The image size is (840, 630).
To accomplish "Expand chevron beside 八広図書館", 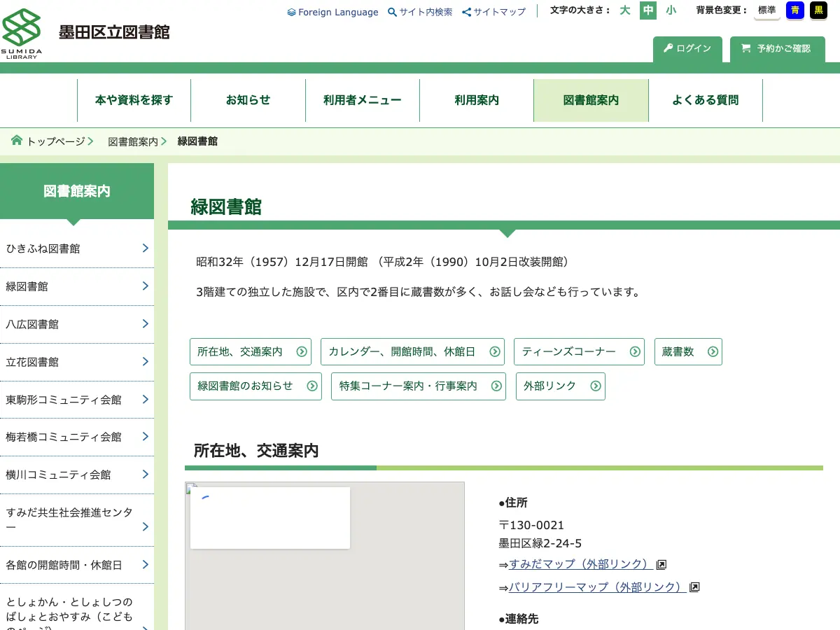I will (145, 323).
